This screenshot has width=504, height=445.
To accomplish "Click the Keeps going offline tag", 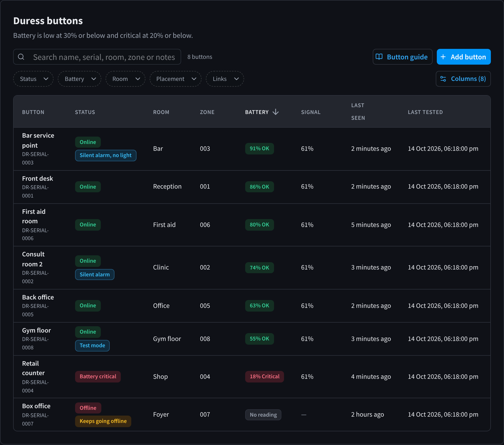I will tap(103, 421).
